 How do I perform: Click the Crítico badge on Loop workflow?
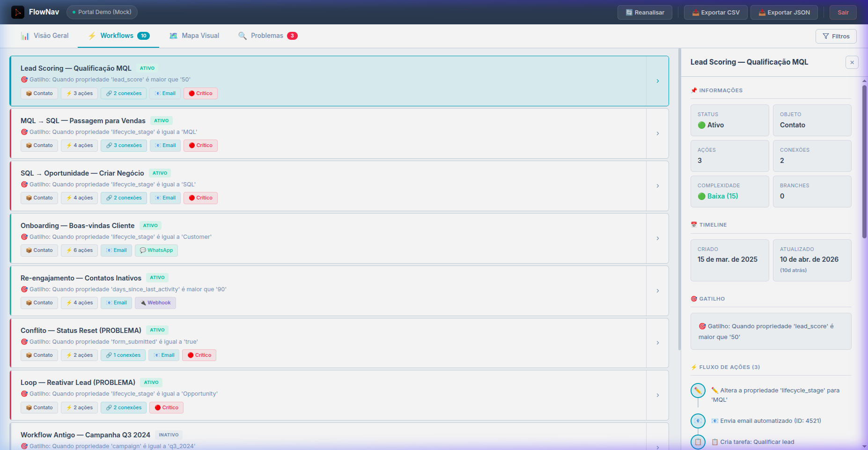pyautogui.click(x=166, y=408)
